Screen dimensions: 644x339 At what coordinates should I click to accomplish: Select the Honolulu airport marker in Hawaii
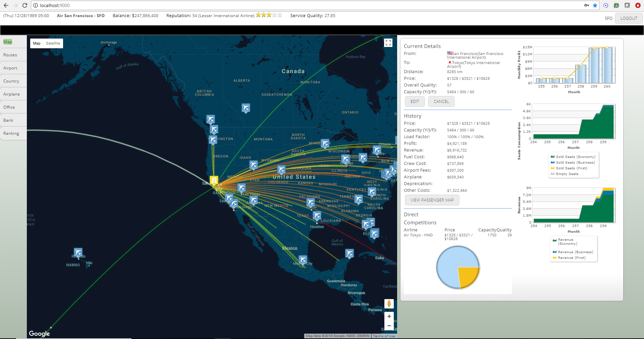tap(78, 253)
